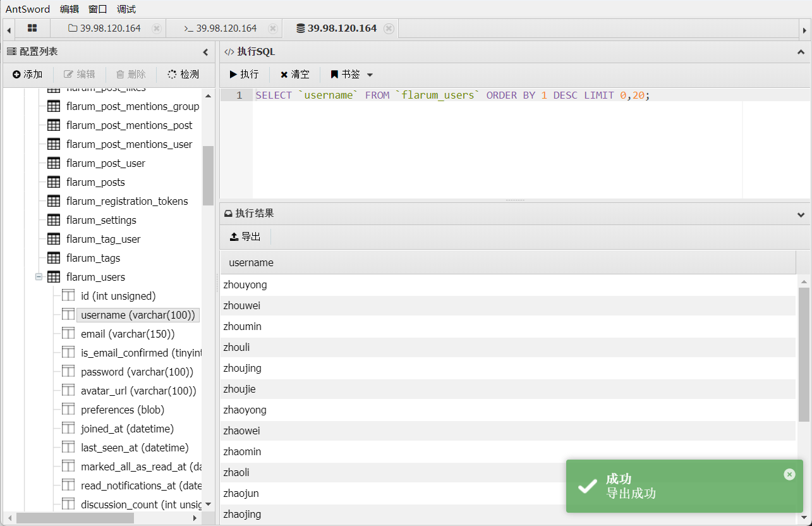Viewport: 812px width, 526px height.
Task: Select the id (int unsigned) column
Action: 118,296
